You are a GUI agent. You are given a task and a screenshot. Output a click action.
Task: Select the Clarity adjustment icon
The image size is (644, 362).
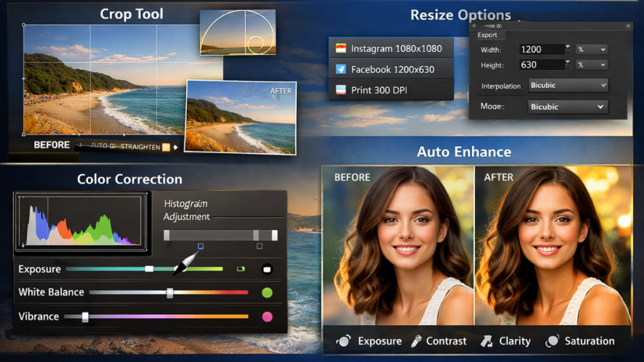[486, 341]
